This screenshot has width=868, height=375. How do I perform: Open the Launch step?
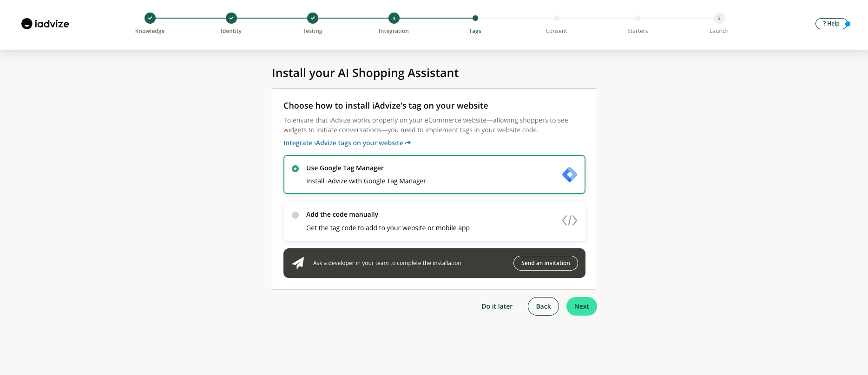tap(719, 18)
